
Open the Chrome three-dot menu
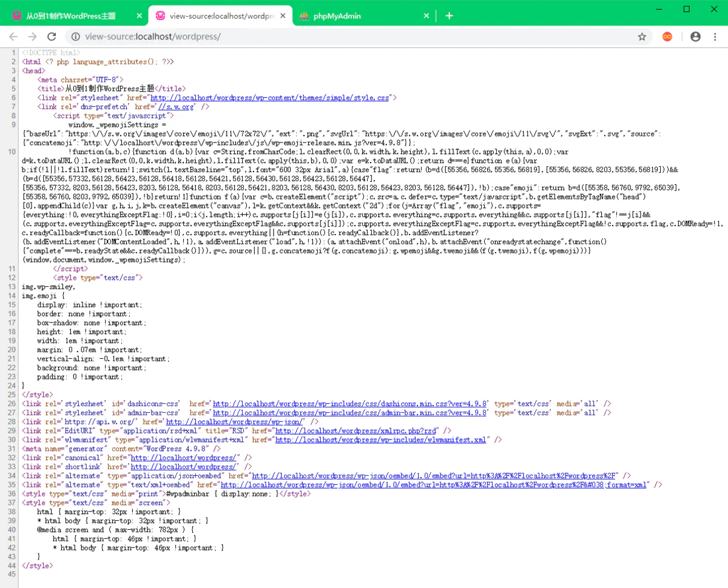click(715, 37)
